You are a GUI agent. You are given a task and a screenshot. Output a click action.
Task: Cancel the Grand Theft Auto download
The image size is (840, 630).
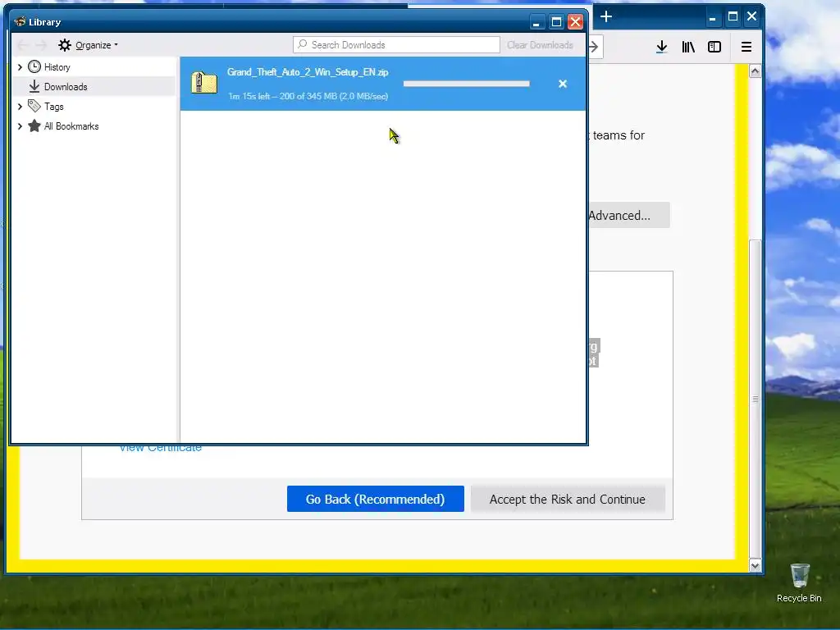click(x=563, y=84)
